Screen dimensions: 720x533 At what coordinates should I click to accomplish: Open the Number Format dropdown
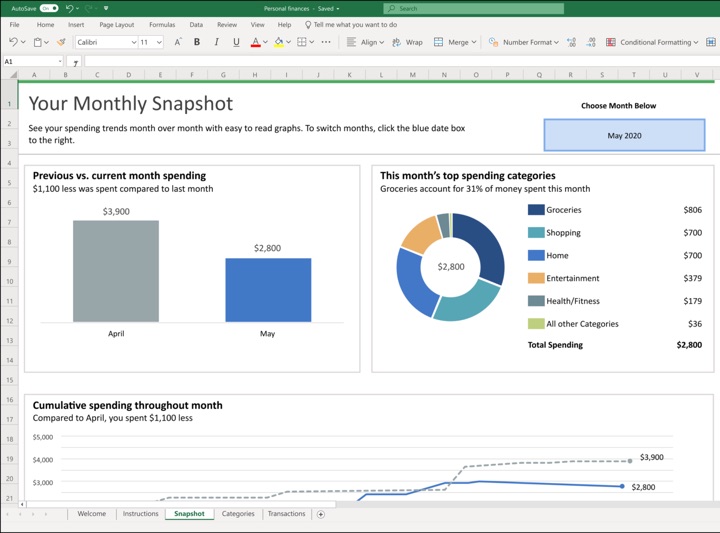pos(523,42)
